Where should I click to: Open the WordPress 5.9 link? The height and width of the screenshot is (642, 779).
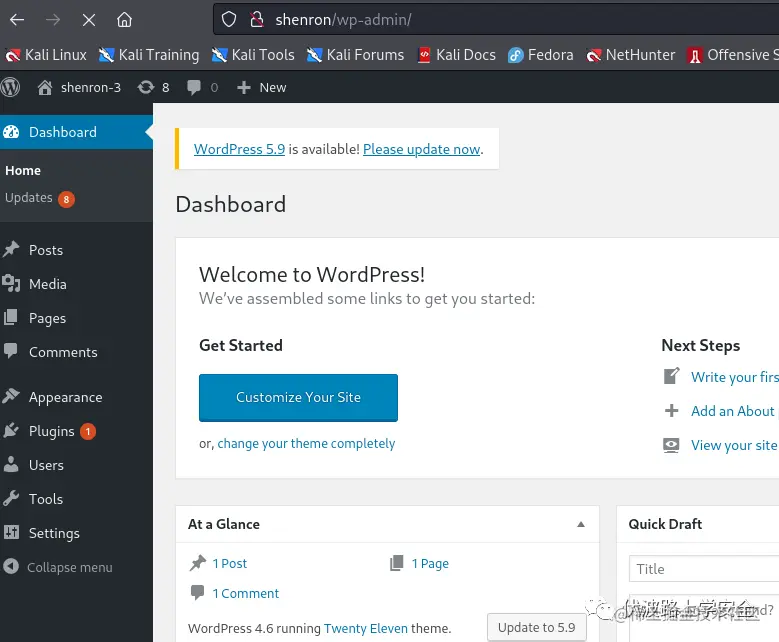239,149
